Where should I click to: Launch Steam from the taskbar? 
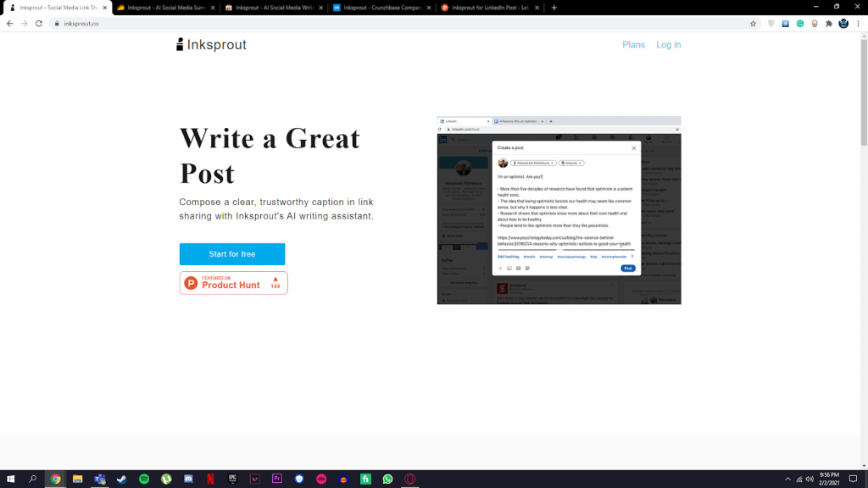coord(122,480)
